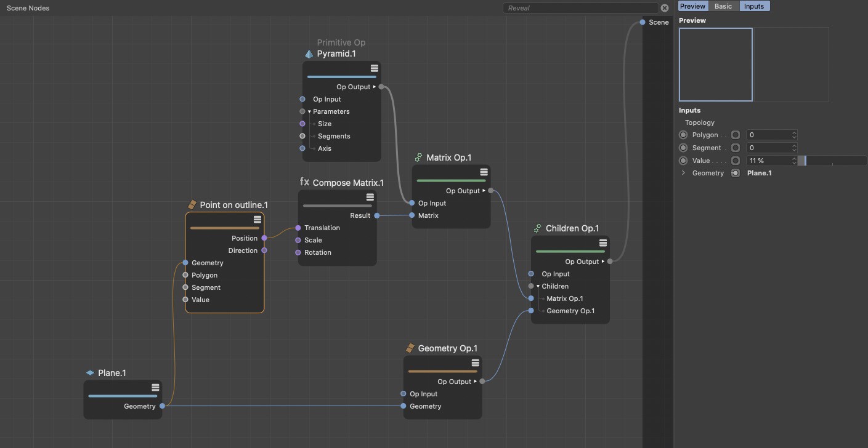
Task: Click the Pyramid.1 node menu icon
Action: [374, 68]
